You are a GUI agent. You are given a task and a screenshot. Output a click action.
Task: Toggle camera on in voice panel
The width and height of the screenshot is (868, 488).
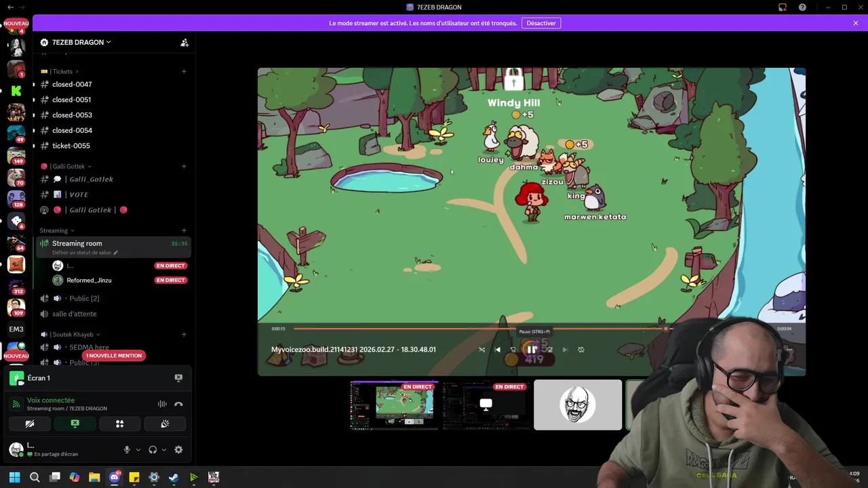click(x=30, y=424)
